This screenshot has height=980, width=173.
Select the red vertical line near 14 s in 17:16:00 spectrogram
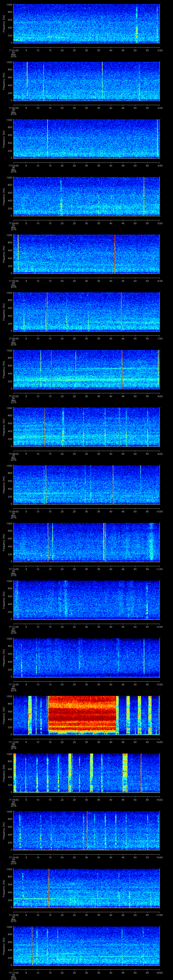click(x=49, y=888)
